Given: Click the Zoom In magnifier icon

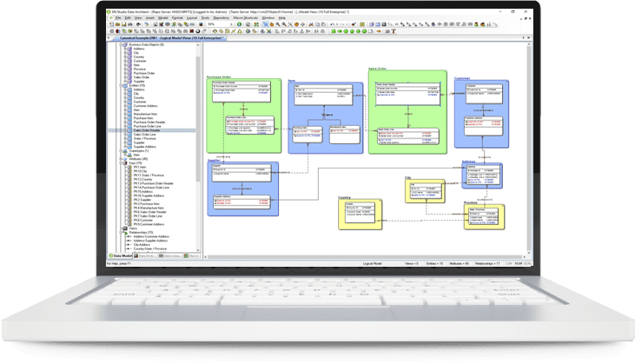Looking at the screenshot, I should tap(278, 24).
